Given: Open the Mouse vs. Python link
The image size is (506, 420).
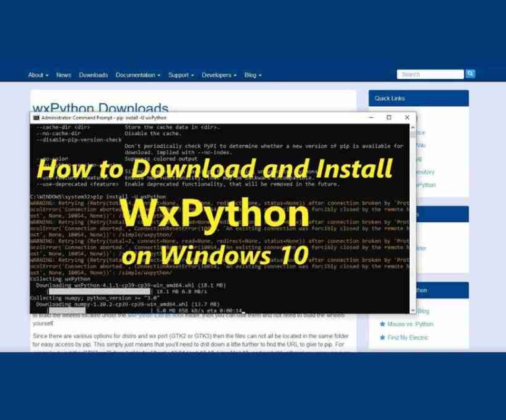Looking at the screenshot, I should click(x=410, y=324).
